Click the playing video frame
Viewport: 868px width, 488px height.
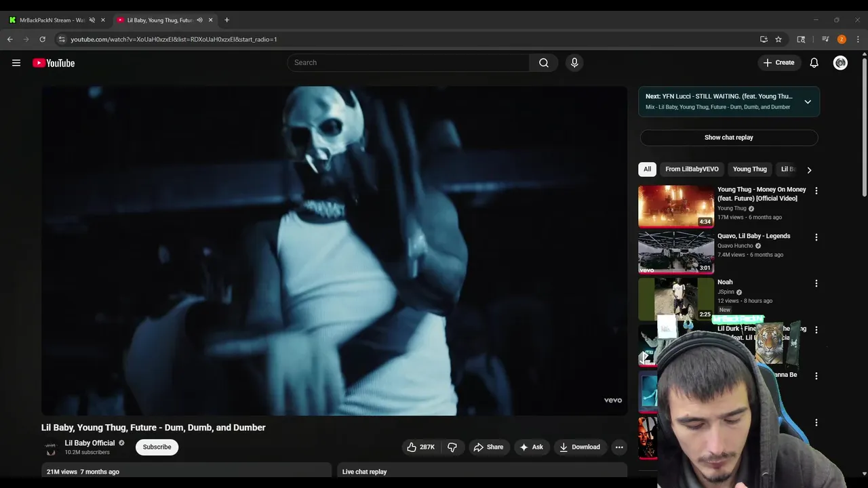(x=334, y=251)
